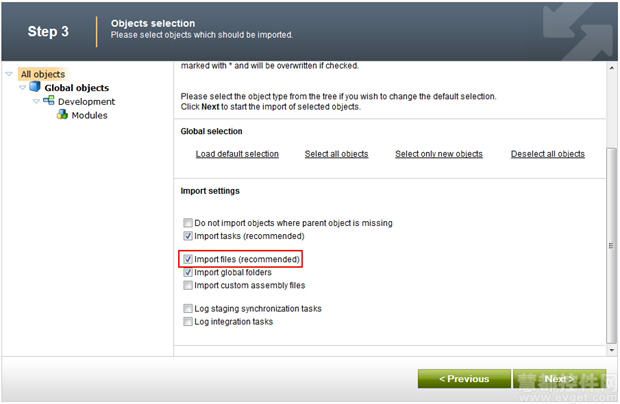Viewport: 620px width, 404px height.
Task: Click the scrollbar up arrow
Action: click(612, 68)
